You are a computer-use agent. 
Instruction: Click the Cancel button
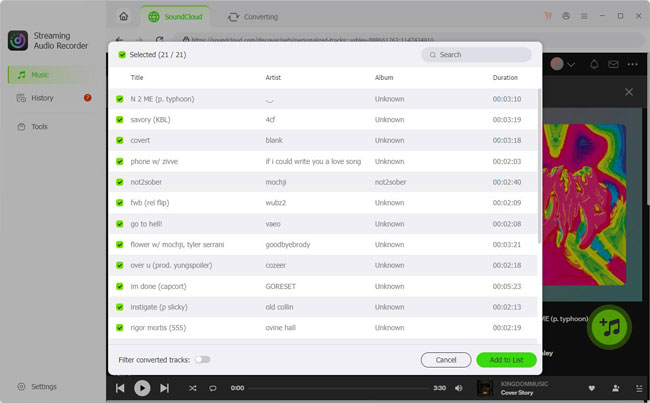tap(446, 360)
